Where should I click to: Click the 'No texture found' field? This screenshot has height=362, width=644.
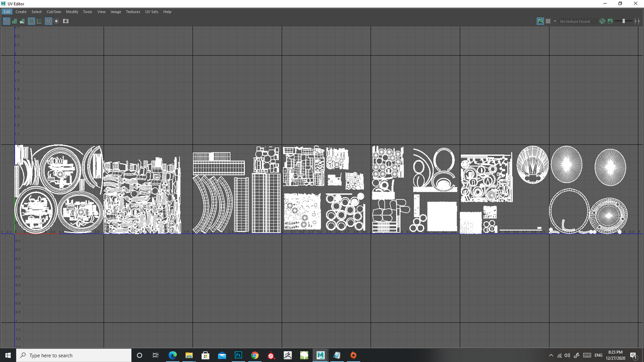tap(575, 21)
